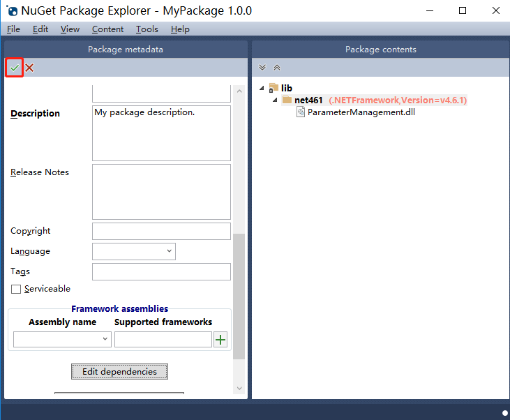510x420 pixels.
Task: Select the net461 folder icon
Action: pos(287,100)
